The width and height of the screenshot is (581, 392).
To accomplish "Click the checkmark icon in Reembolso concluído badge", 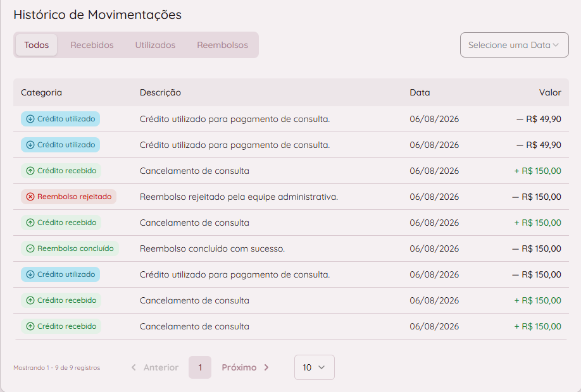I will (x=30, y=248).
